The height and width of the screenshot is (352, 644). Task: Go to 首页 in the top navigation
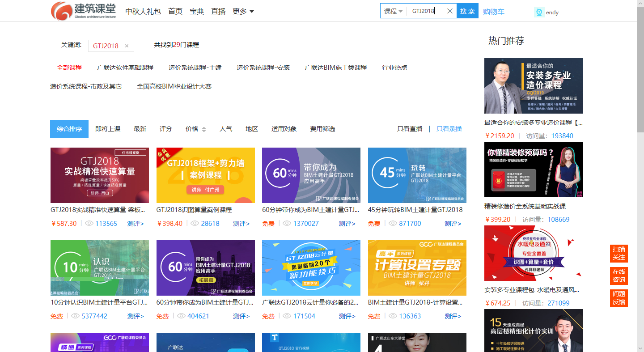click(175, 11)
